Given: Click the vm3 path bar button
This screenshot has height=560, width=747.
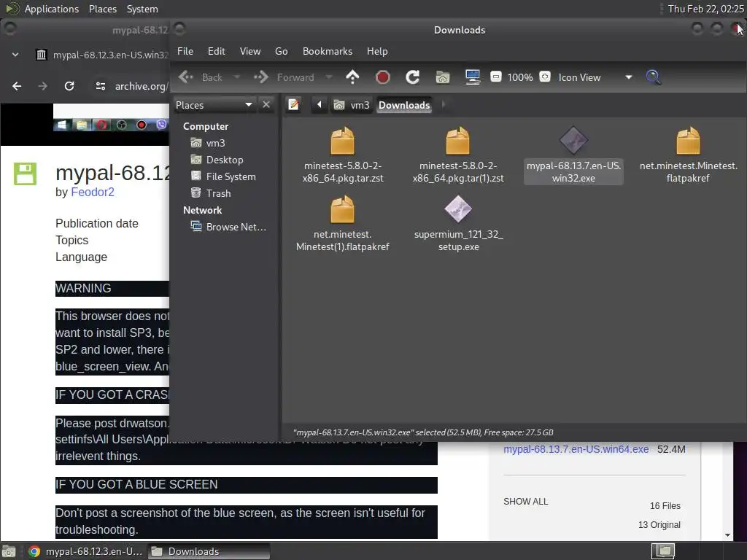Looking at the screenshot, I should [x=352, y=105].
